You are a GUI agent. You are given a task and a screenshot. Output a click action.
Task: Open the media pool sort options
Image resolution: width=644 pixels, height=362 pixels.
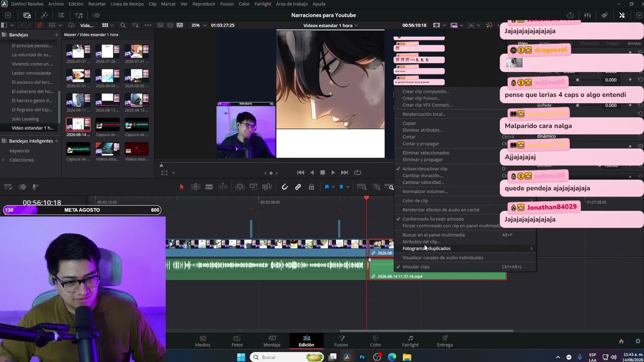(x=135, y=25)
